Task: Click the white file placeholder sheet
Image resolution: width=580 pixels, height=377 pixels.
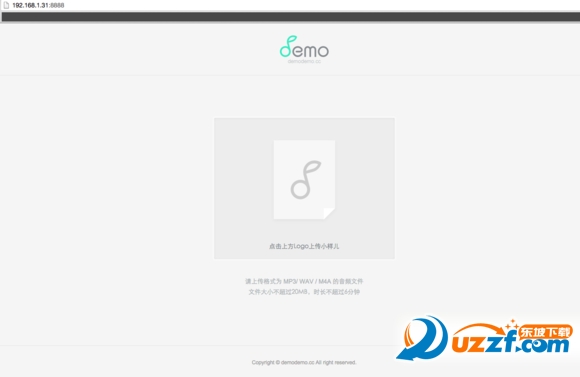Action: [x=304, y=180]
